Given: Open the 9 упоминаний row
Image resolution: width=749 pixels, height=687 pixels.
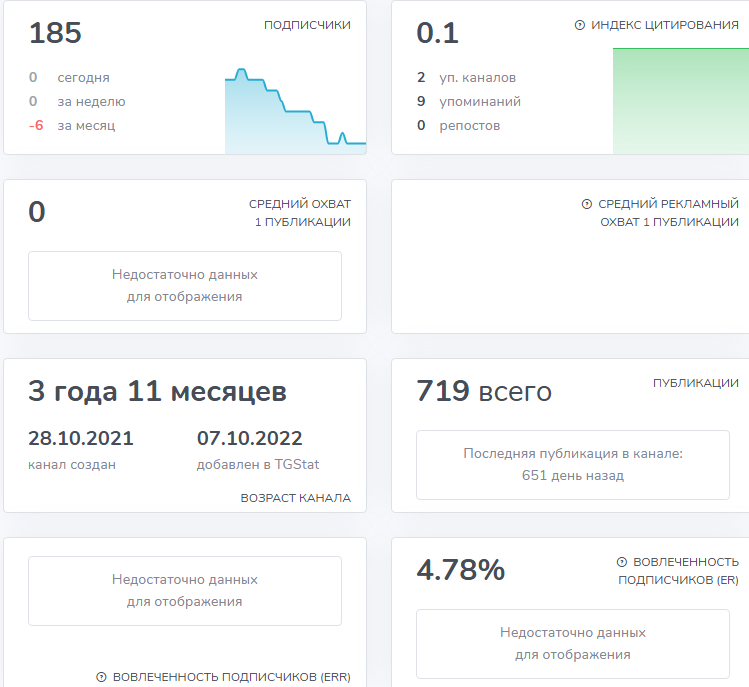Looking at the screenshot, I should [468, 102].
